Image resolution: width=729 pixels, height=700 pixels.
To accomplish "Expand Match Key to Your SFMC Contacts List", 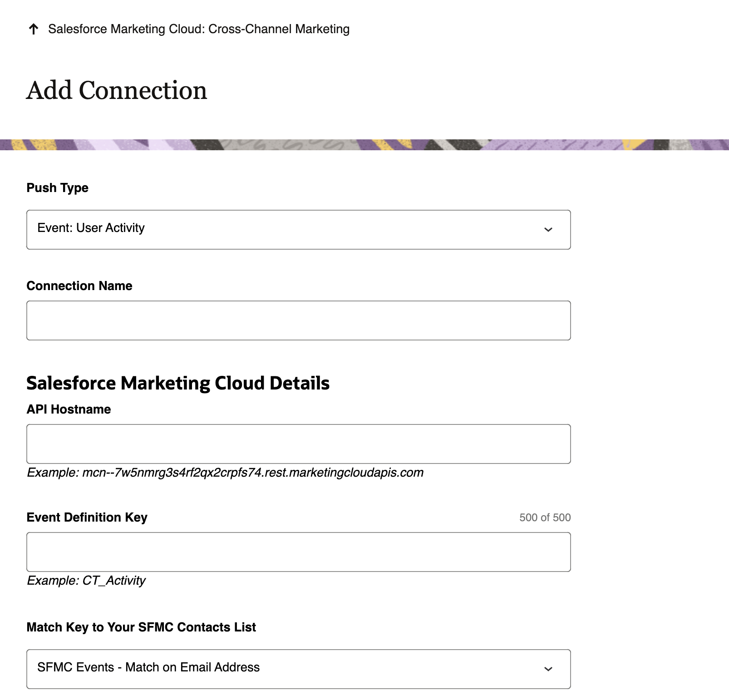I will [298, 669].
